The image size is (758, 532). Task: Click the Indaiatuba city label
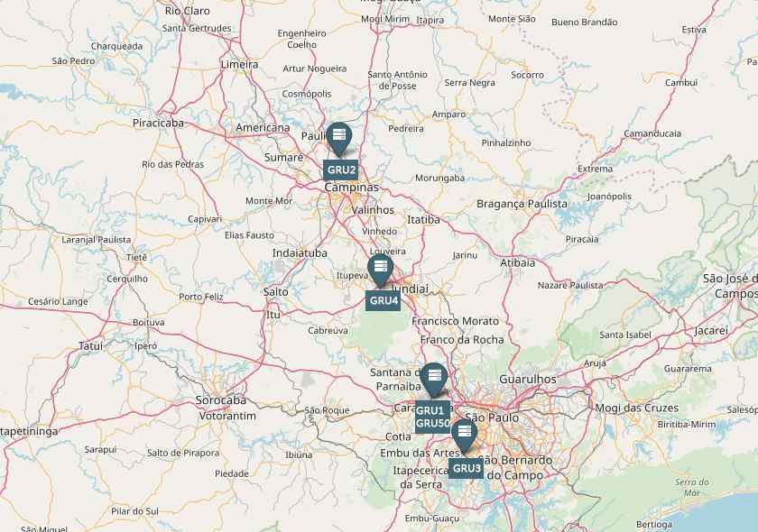[x=300, y=253]
